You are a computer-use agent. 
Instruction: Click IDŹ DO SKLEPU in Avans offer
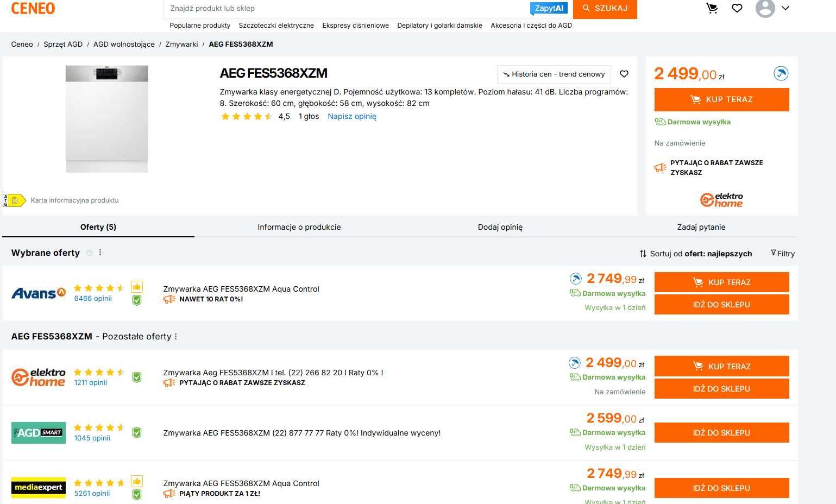(x=721, y=305)
